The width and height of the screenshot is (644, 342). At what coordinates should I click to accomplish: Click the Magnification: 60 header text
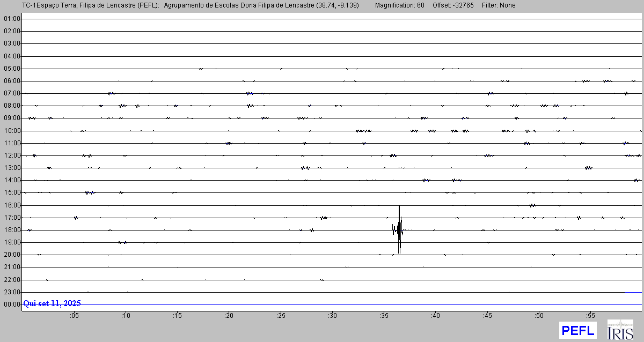pyautogui.click(x=399, y=5)
